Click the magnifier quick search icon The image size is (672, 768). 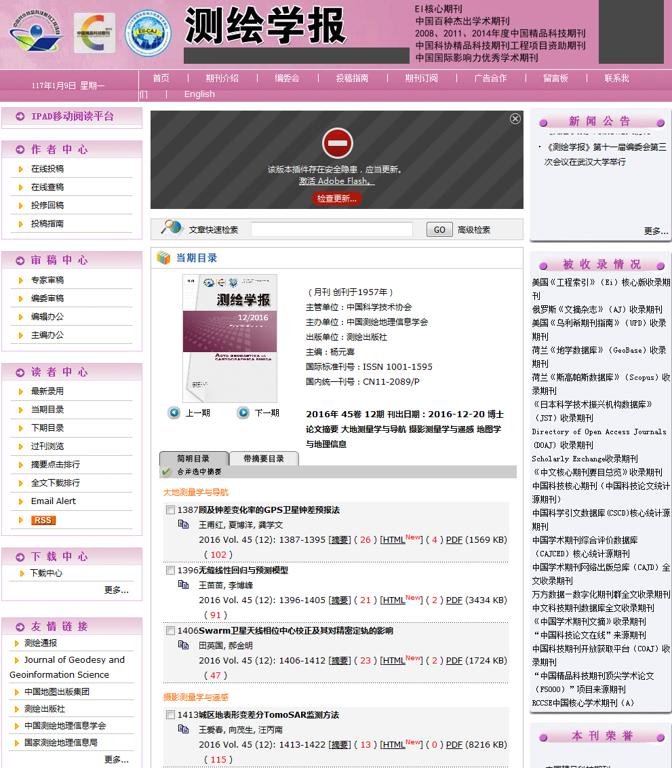click(171, 227)
